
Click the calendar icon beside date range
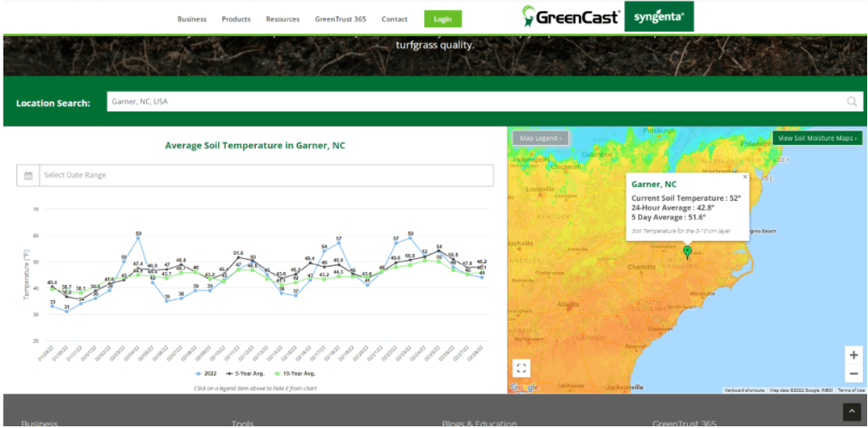(x=28, y=175)
